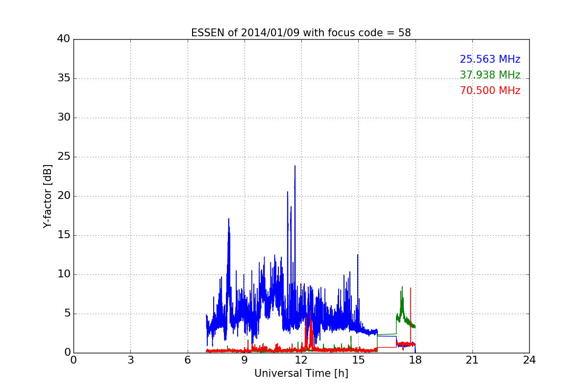
Task: Click the y-axis tick label 40
Action: [64, 39]
